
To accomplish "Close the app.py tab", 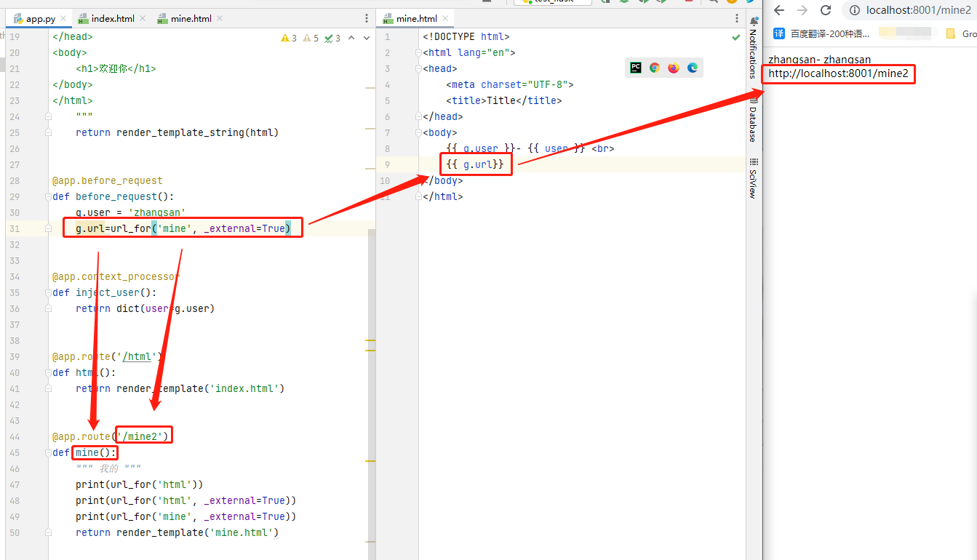I will tap(63, 18).
